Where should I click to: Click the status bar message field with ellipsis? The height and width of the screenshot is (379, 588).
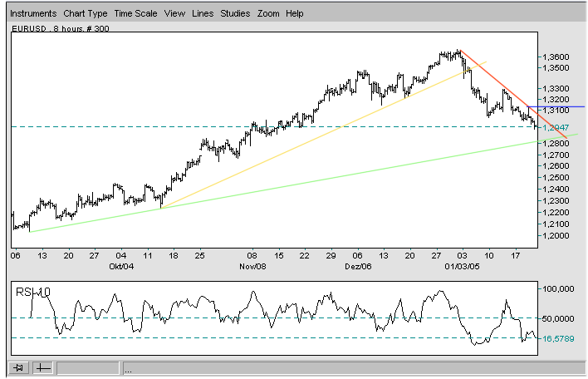coord(354,367)
